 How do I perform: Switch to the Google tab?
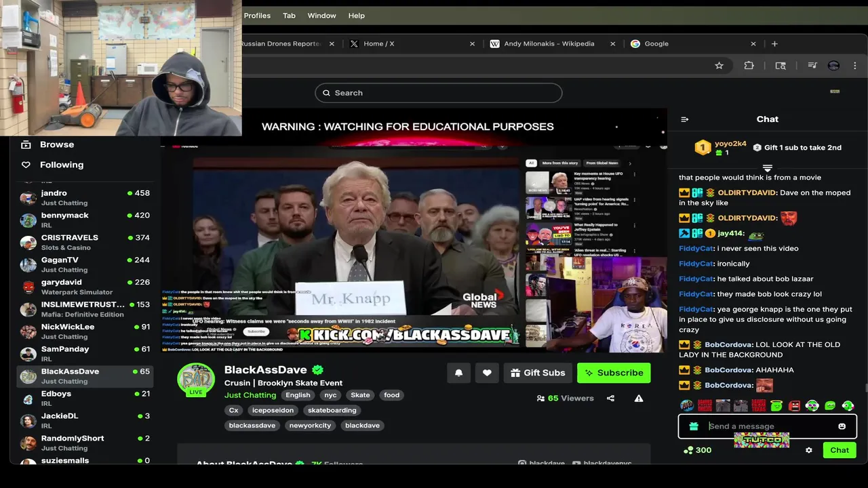(692, 43)
